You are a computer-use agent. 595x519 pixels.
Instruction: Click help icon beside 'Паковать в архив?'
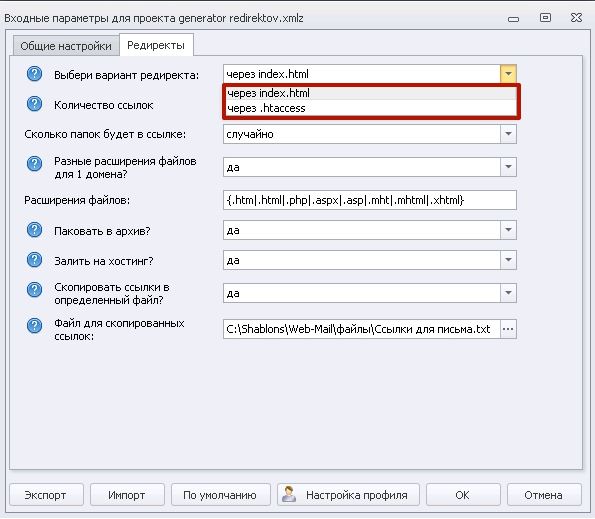pyautogui.click(x=35, y=230)
